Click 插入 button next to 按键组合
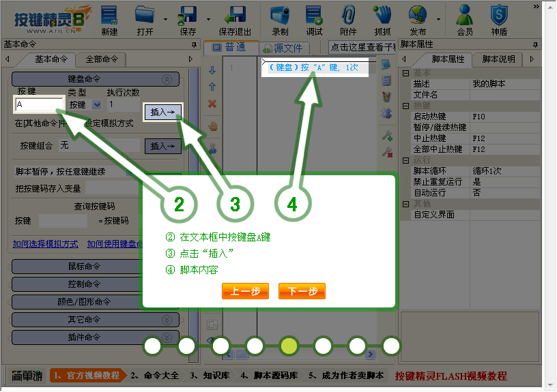557x392 pixels. [162, 146]
